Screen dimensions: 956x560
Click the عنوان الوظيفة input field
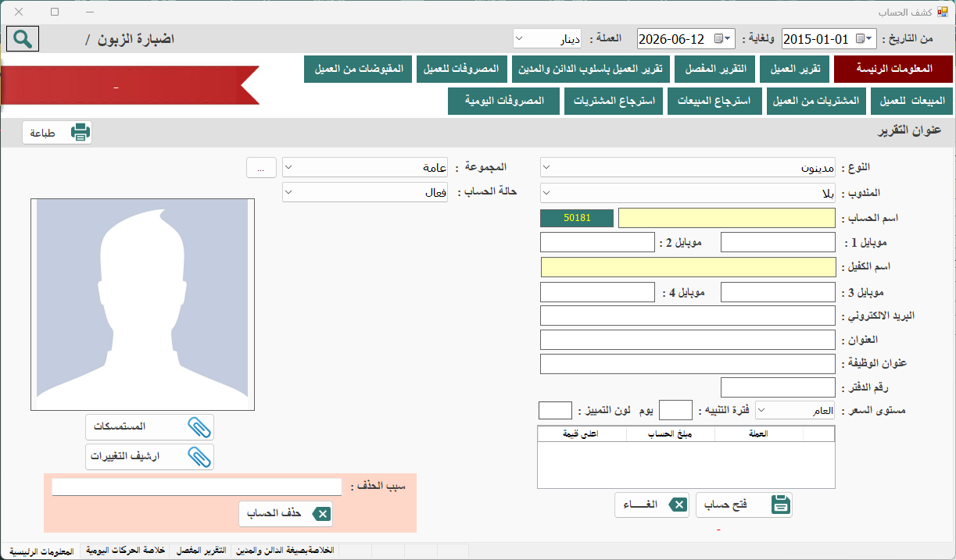coord(688,364)
